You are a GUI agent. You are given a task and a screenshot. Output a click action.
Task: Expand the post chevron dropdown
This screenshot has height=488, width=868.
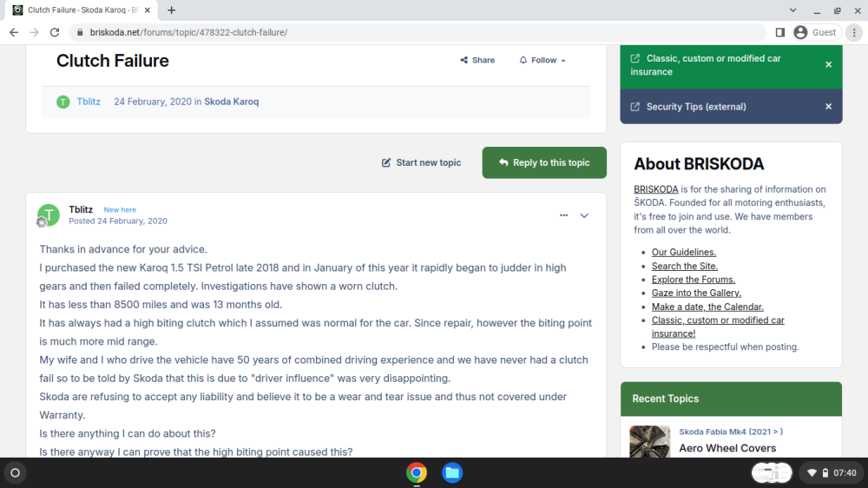[584, 215]
